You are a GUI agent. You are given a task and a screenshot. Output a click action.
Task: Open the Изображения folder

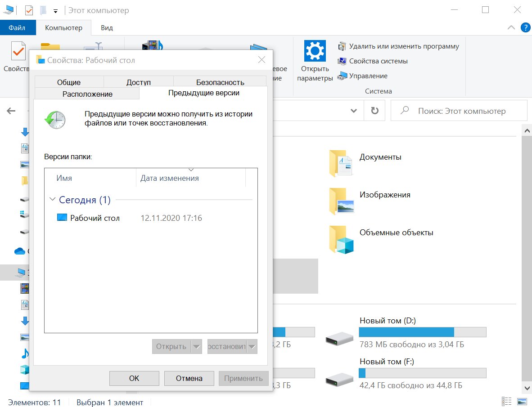[x=370, y=201]
